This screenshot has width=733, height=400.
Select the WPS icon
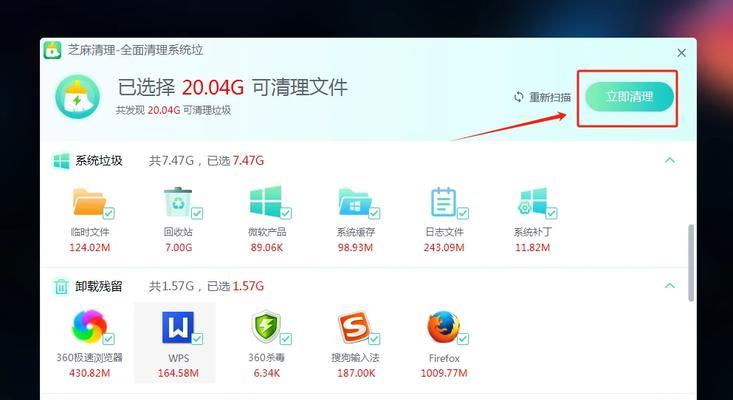[178, 327]
